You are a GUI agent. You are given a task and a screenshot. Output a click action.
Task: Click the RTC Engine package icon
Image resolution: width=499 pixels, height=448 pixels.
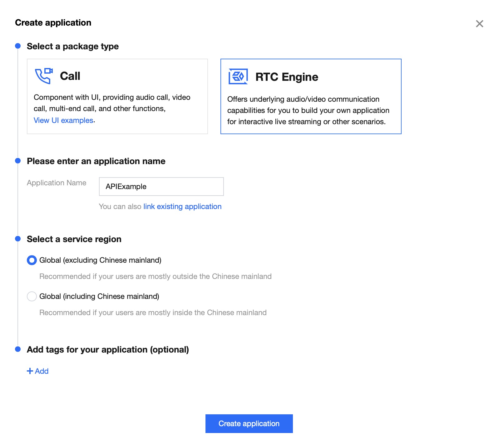(238, 76)
